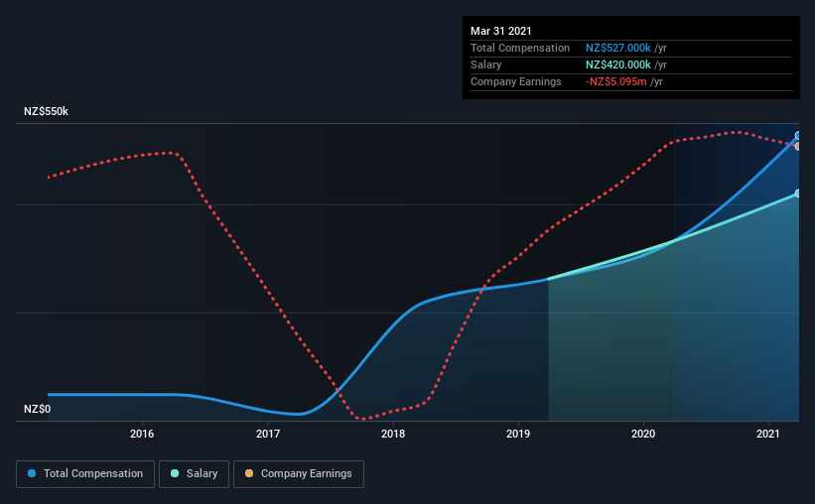Toggle the Total Compensation legend button
This screenshot has width=815, height=504.
click(85, 474)
